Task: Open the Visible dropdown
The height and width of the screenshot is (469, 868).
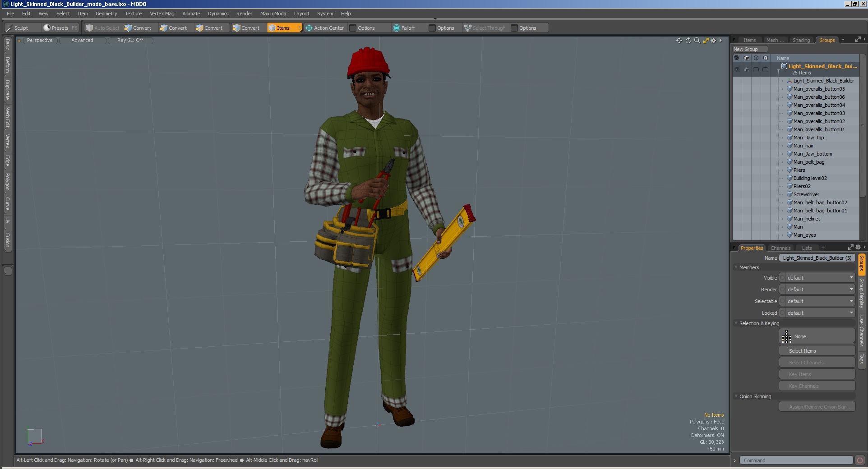Action: [820, 278]
